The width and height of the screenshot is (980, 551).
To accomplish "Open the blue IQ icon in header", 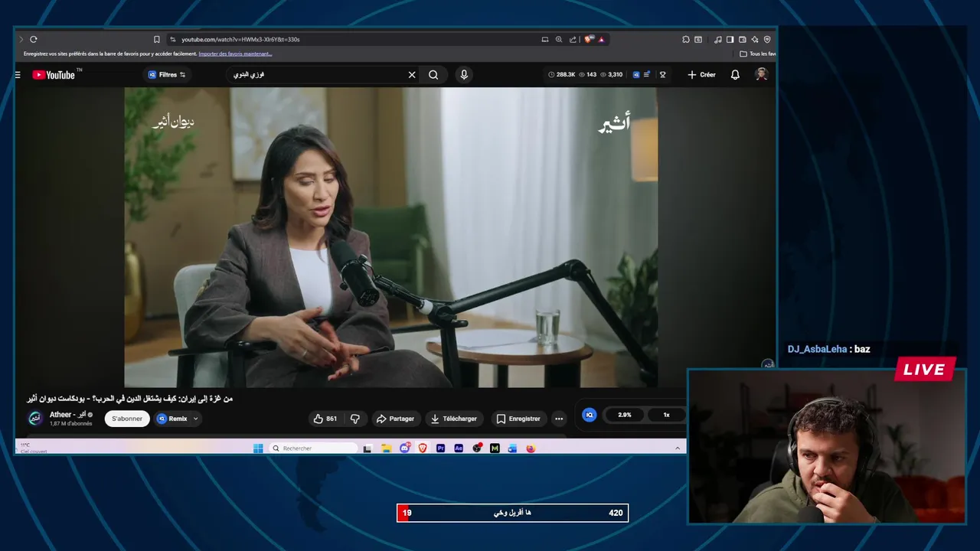I will (635, 74).
